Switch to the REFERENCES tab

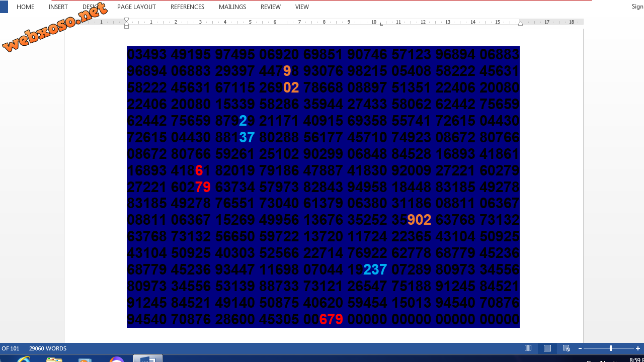(x=187, y=7)
